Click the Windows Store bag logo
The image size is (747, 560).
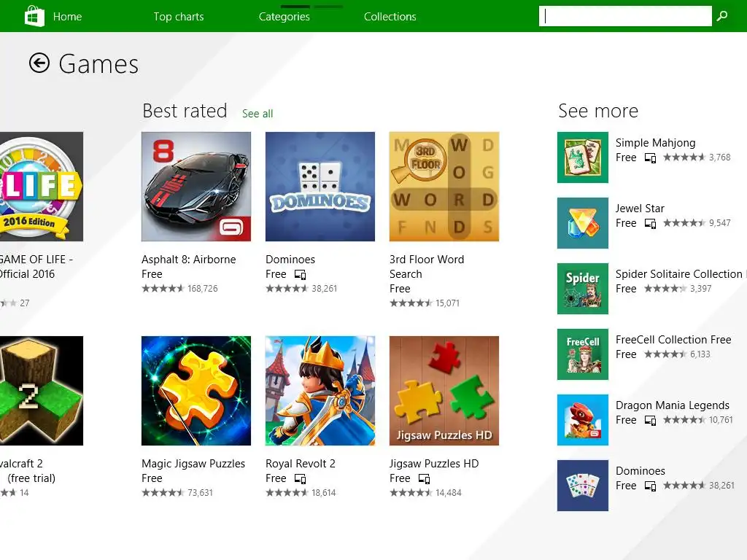click(x=34, y=16)
